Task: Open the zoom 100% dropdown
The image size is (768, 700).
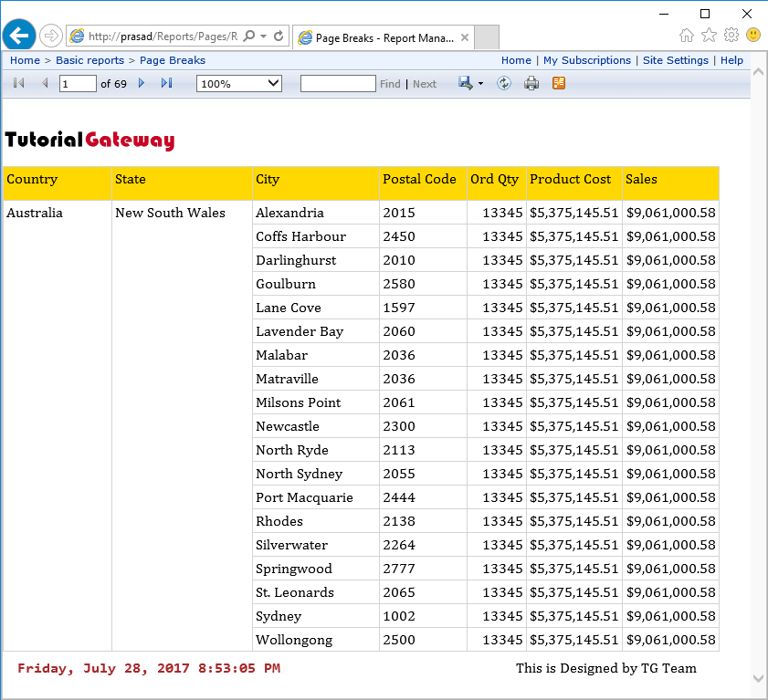Action: (x=238, y=83)
